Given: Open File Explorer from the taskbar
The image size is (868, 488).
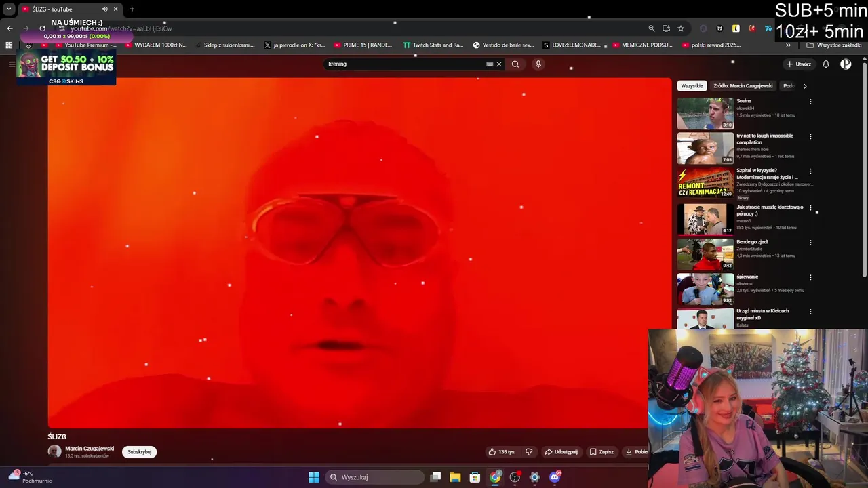Looking at the screenshot, I should [455, 477].
